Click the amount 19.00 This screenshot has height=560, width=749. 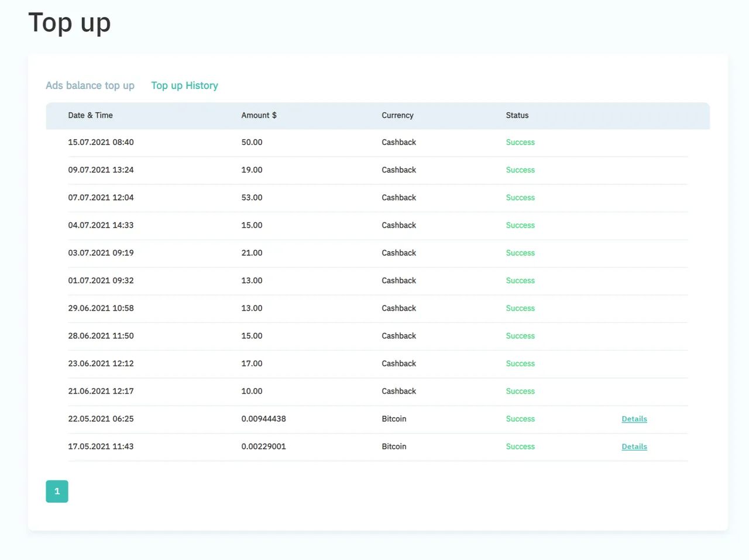tap(252, 170)
